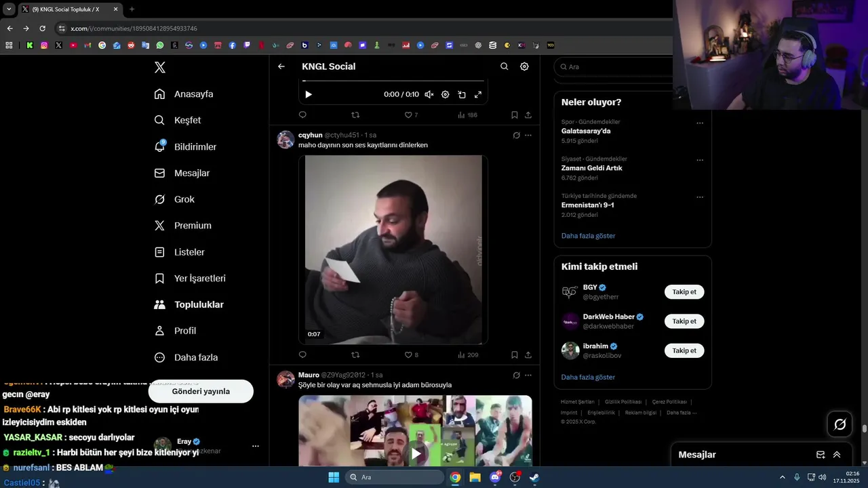This screenshot has width=868, height=488.
Task: Open more options for Zamanı Geldi Artık
Action: (x=700, y=161)
